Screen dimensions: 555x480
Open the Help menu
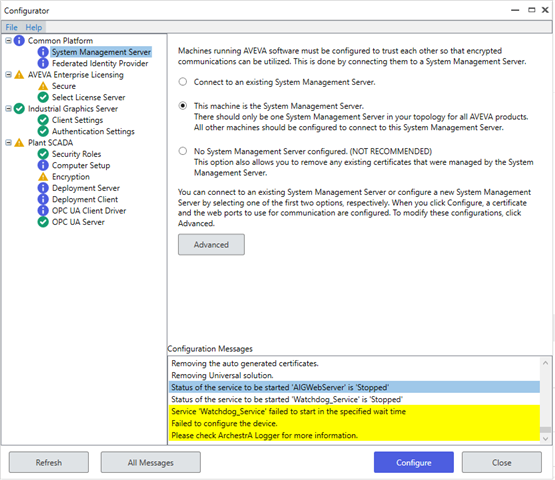(x=34, y=27)
